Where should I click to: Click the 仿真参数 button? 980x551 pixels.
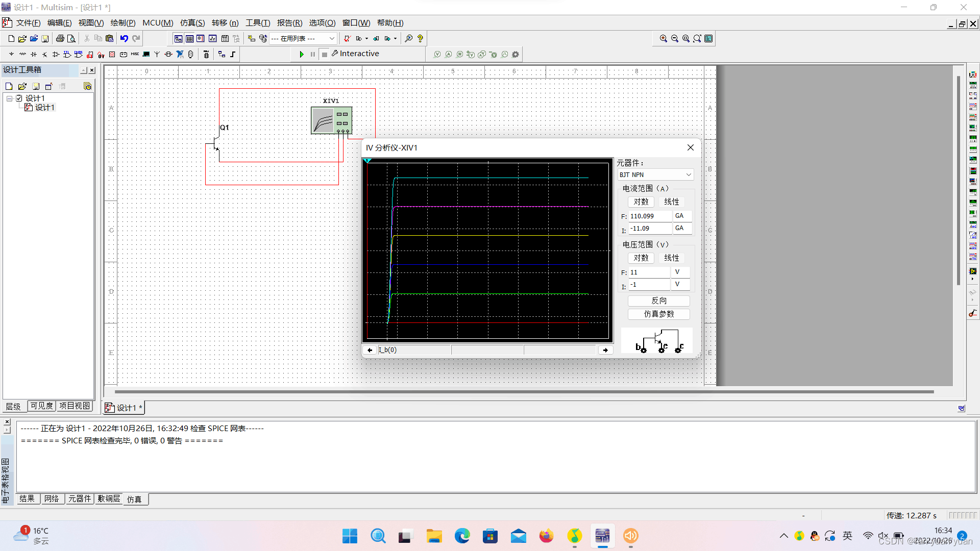(x=658, y=314)
